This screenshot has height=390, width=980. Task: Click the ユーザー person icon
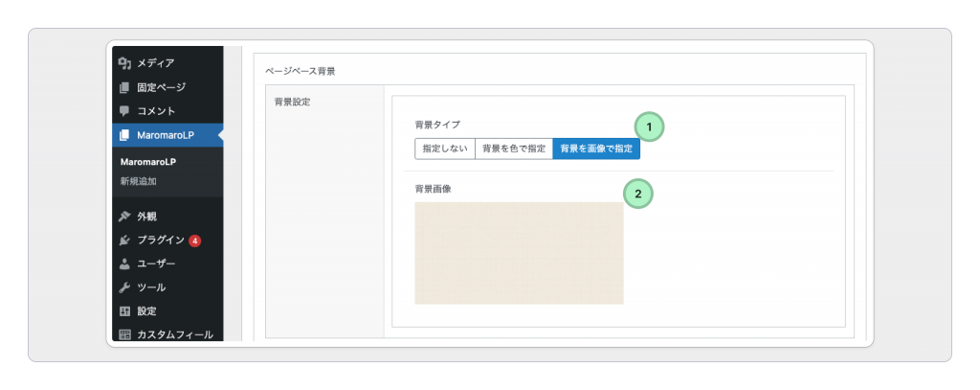(124, 264)
